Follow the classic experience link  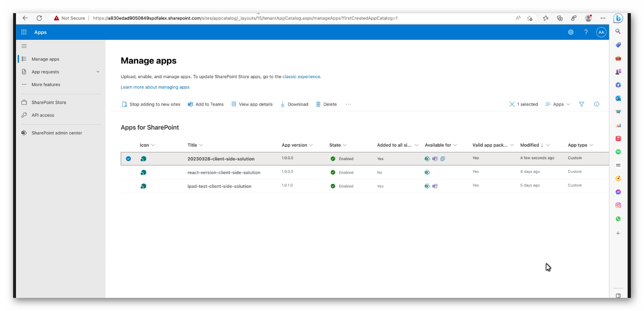pyautogui.click(x=301, y=77)
